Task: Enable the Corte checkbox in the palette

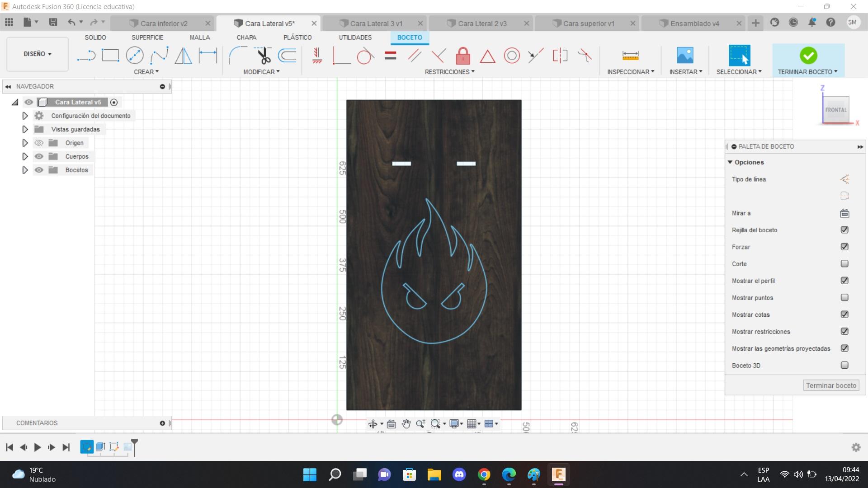Action: [x=844, y=263]
